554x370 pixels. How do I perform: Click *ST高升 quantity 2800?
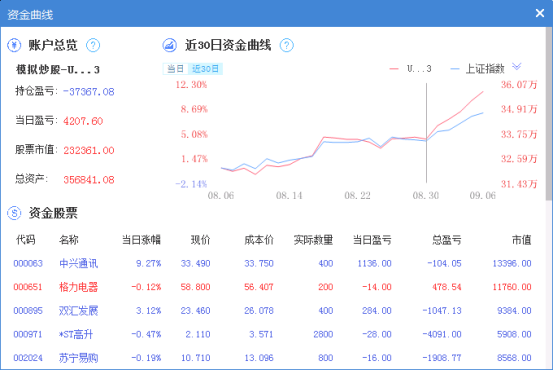(323, 334)
